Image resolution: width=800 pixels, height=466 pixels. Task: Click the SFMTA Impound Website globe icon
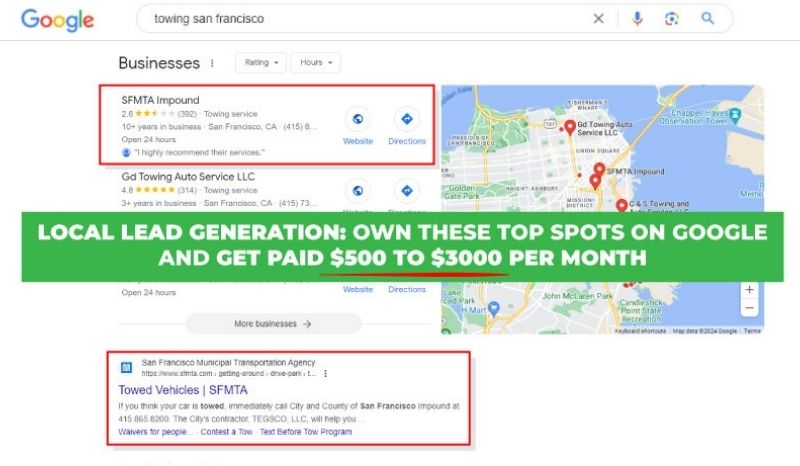[x=358, y=119]
